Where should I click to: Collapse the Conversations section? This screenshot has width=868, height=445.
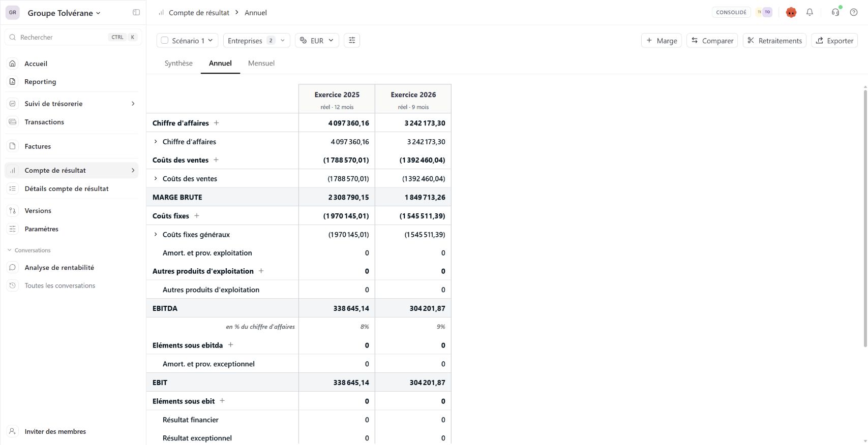pos(29,250)
